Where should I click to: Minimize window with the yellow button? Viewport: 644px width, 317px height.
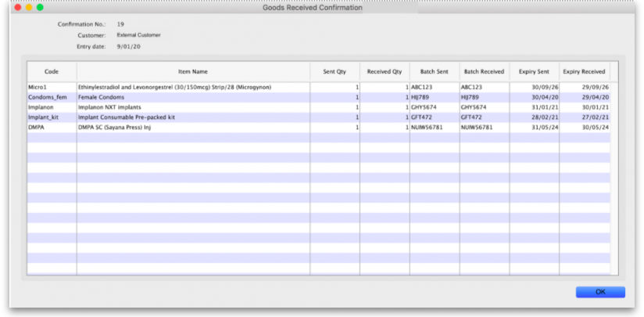coord(29,7)
